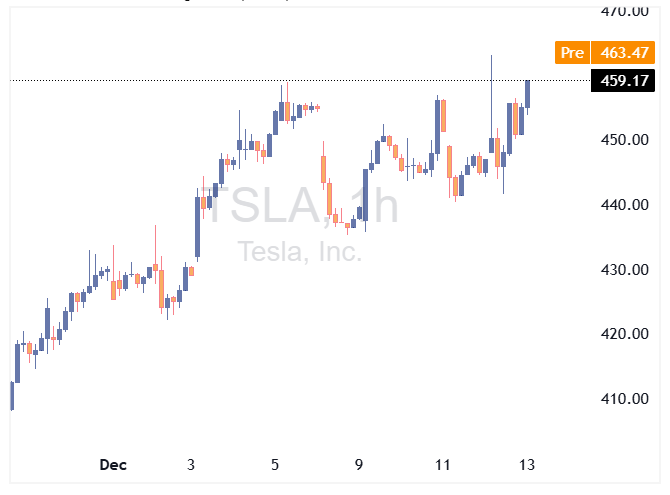Select the Dec label on time axis
670x495 pixels.
tap(114, 465)
